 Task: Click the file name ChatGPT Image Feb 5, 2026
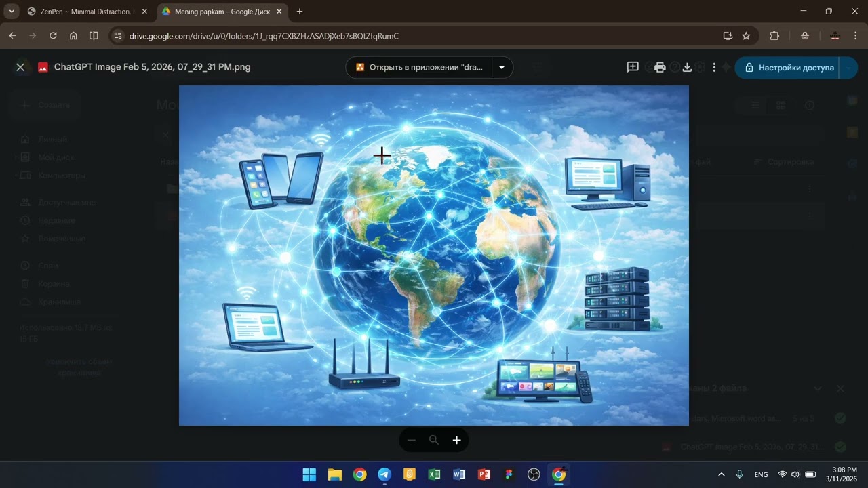click(x=153, y=67)
